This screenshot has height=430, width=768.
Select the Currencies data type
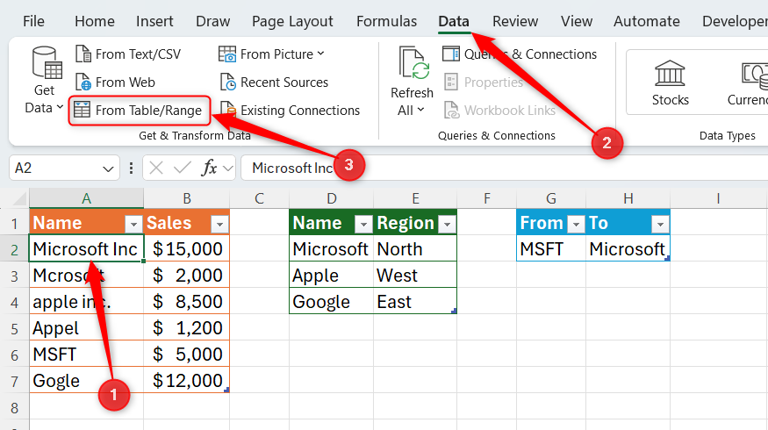747,83
